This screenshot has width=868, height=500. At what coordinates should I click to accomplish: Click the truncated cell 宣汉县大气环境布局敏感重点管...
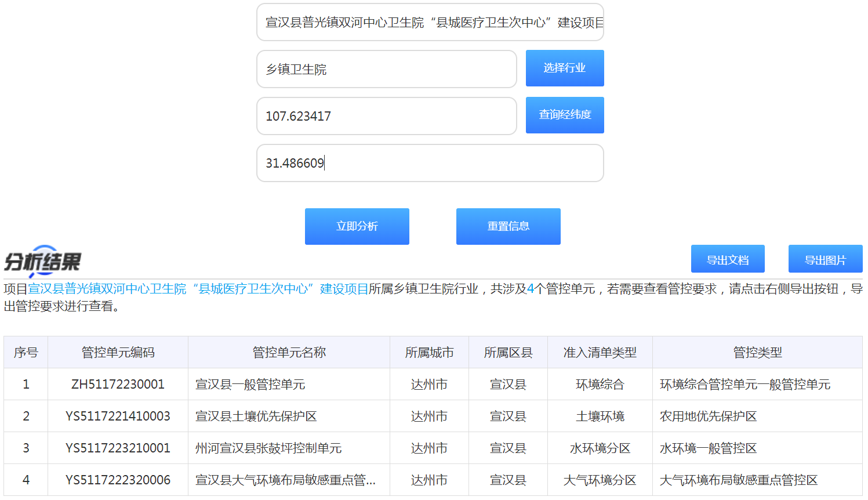coord(289,480)
